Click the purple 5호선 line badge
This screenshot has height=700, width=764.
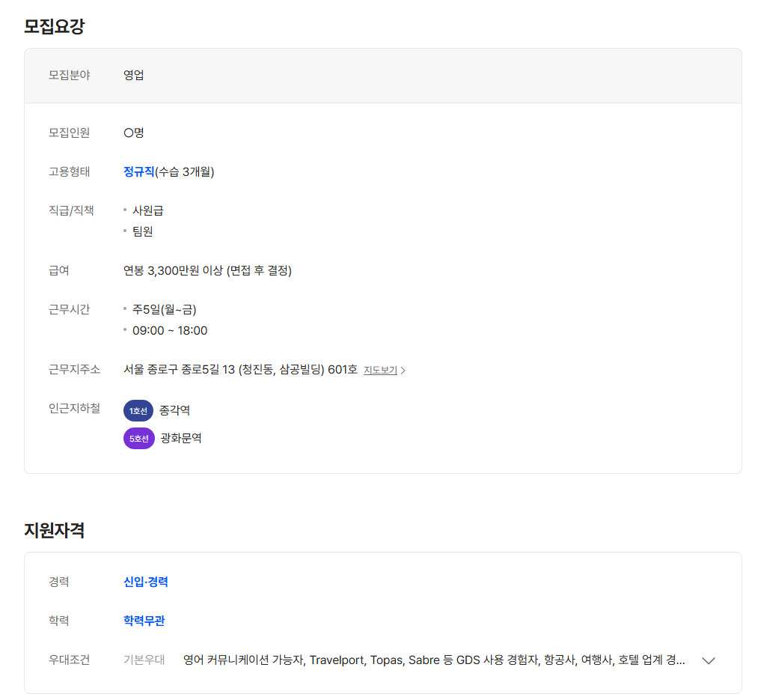(x=138, y=439)
